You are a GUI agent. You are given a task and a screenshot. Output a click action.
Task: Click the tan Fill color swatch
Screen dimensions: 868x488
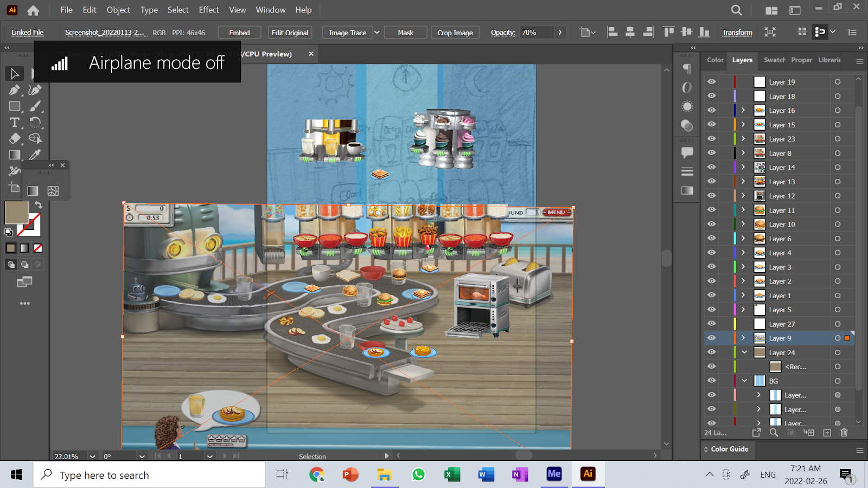coord(16,212)
